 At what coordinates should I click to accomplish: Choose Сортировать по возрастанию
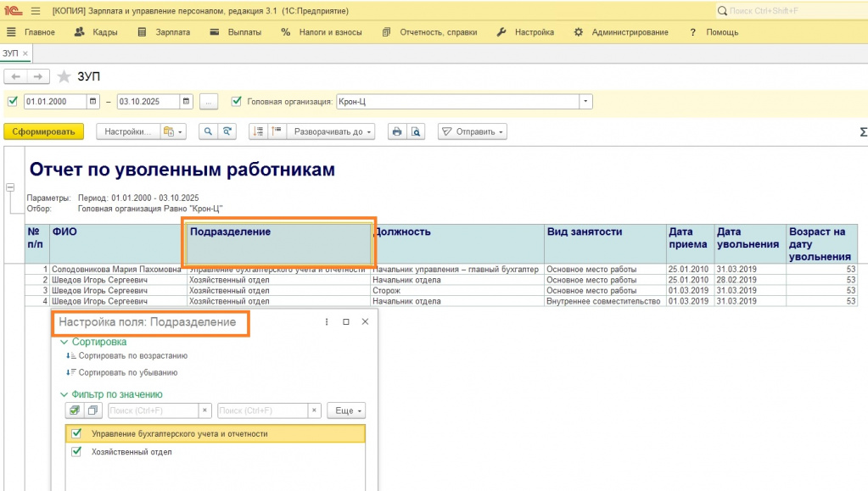[x=126, y=356]
